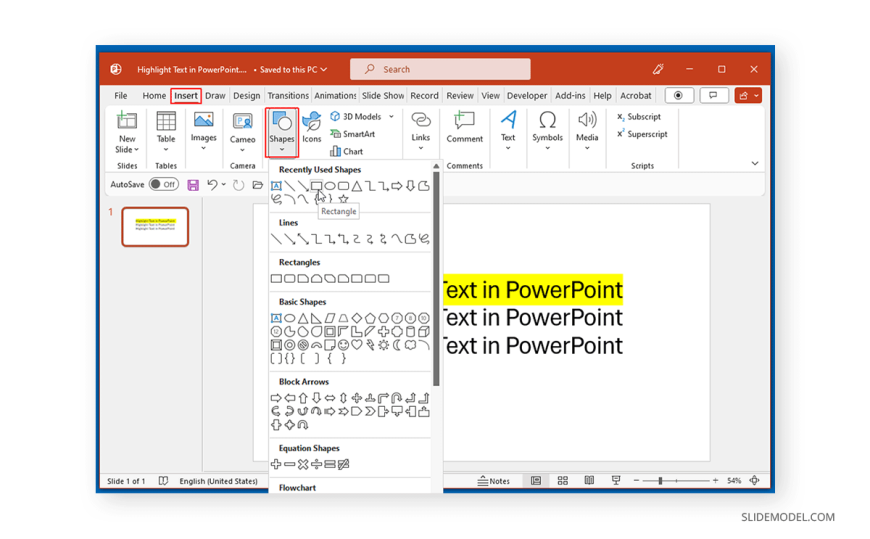This screenshot has height=539, width=870.
Task: Open file with the folder icon in quick access
Action: tap(257, 184)
